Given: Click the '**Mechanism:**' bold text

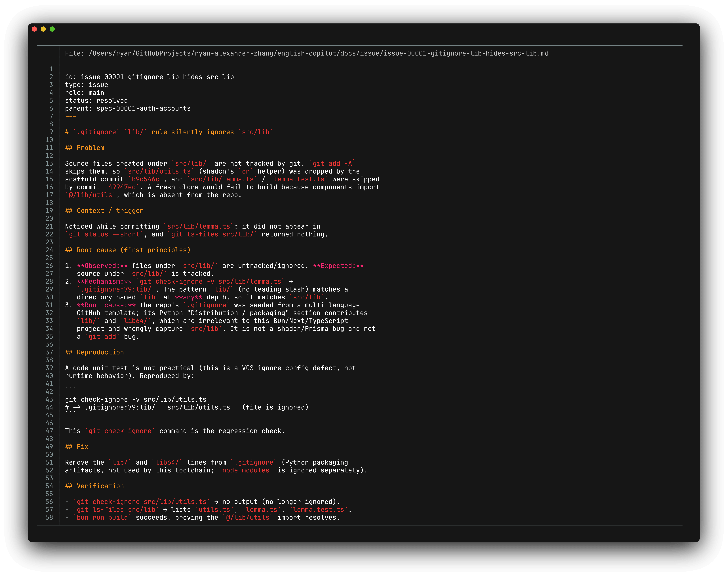Looking at the screenshot, I should tap(104, 281).
